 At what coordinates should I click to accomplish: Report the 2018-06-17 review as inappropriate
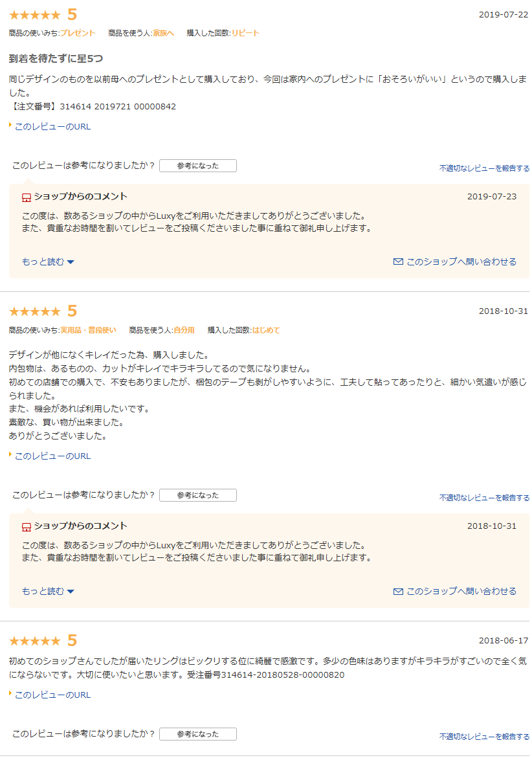coord(484,736)
